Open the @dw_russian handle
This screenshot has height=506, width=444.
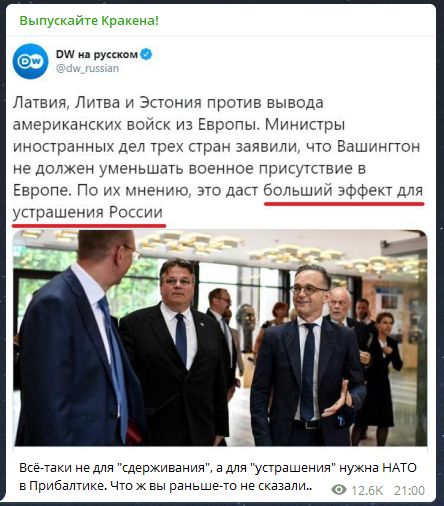[x=87, y=68]
